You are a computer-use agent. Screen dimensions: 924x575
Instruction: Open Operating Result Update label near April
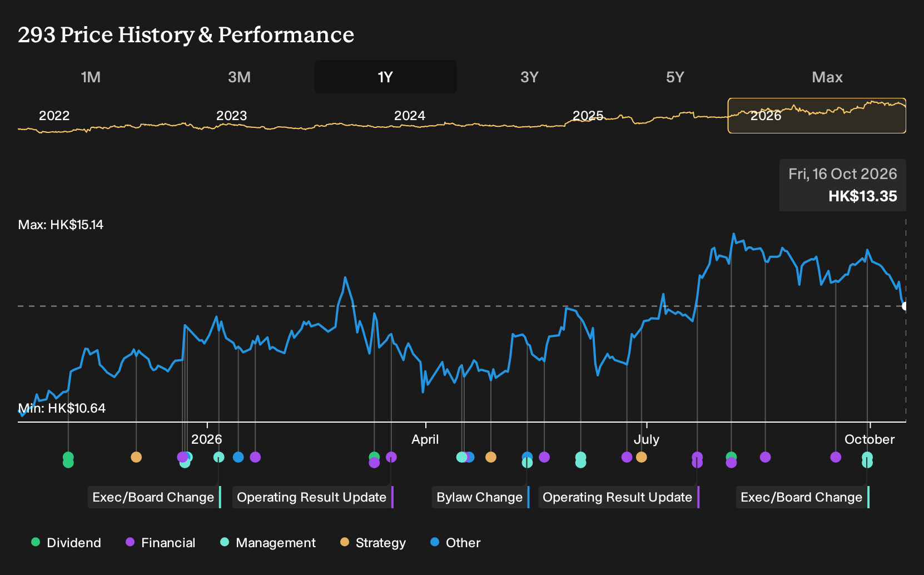coord(313,497)
